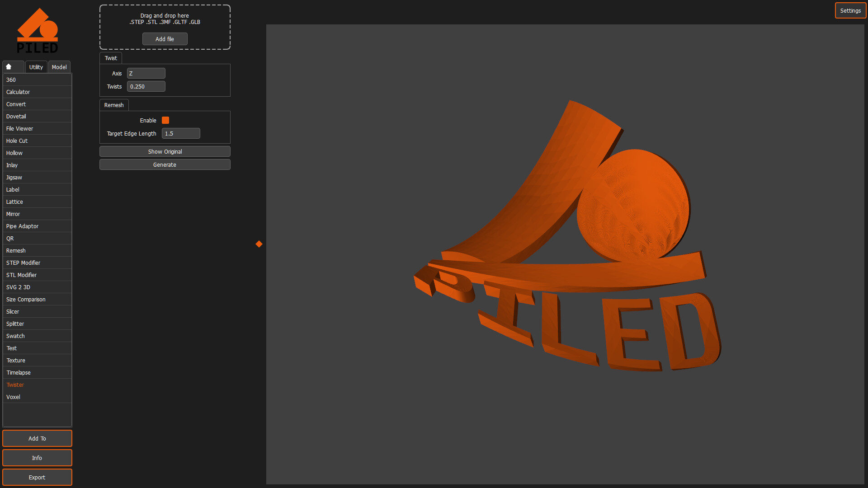The height and width of the screenshot is (488, 868).
Task: Click the Add To button
Action: point(37,438)
